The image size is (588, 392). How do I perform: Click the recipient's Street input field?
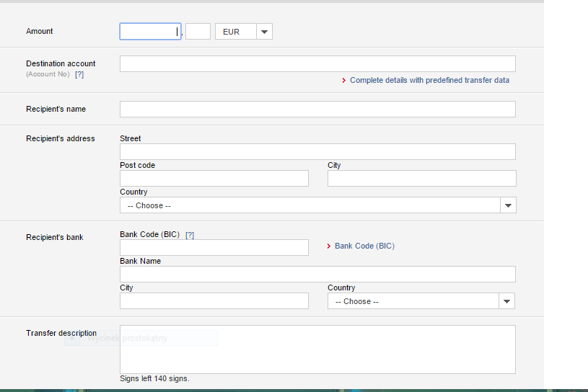click(317, 151)
